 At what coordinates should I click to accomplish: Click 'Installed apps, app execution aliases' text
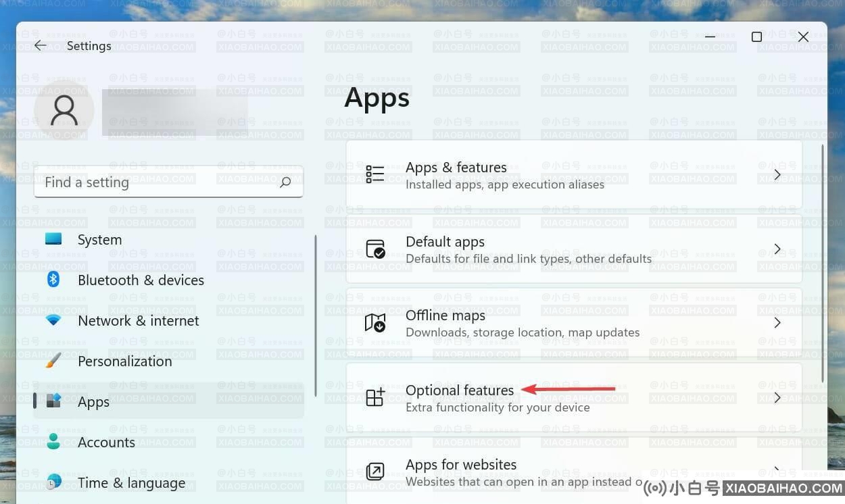504,184
